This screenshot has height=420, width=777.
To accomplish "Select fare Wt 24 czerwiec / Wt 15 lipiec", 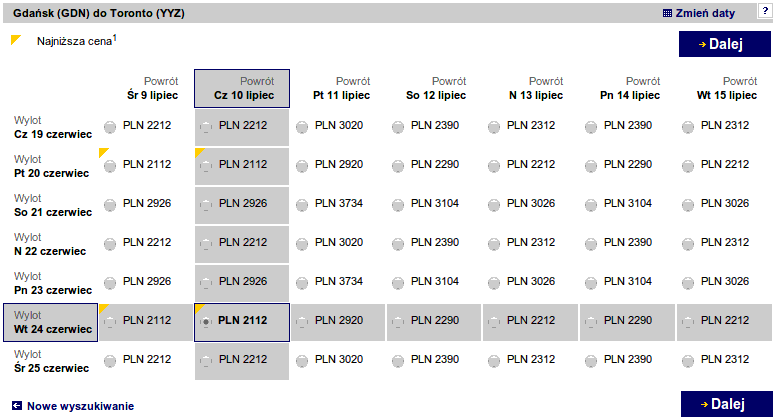I will click(x=688, y=322).
